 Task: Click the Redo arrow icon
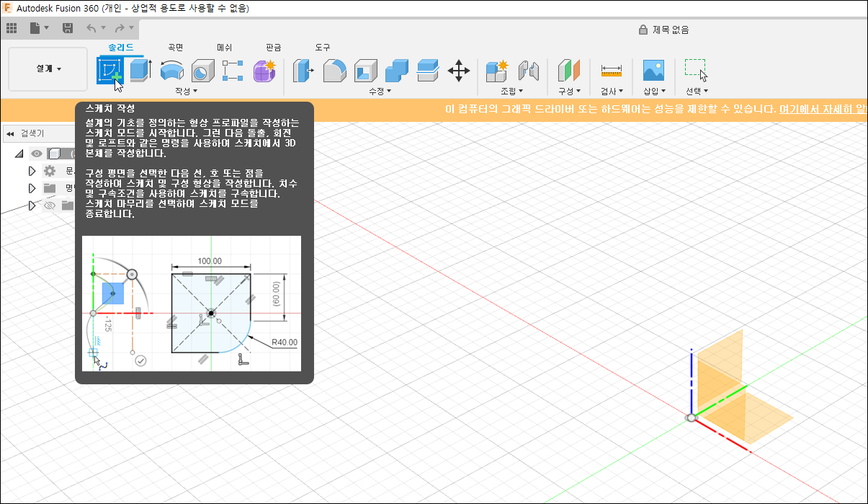click(x=120, y=28)
